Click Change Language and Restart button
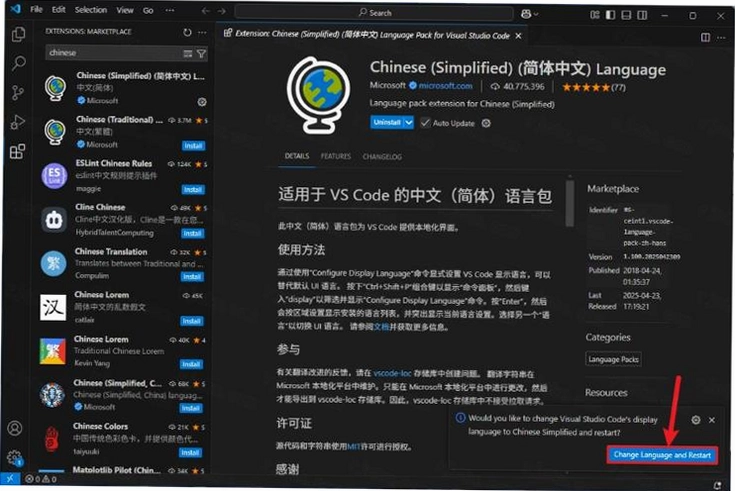735x491 pixels. [662, 455]
